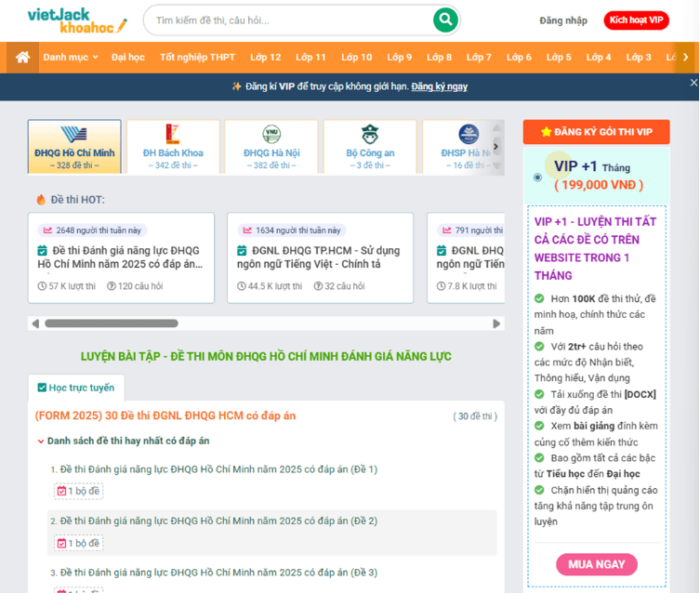The image size is (700, 593).
Task: Open the Lớp 10 menu item
Action: 357,57
